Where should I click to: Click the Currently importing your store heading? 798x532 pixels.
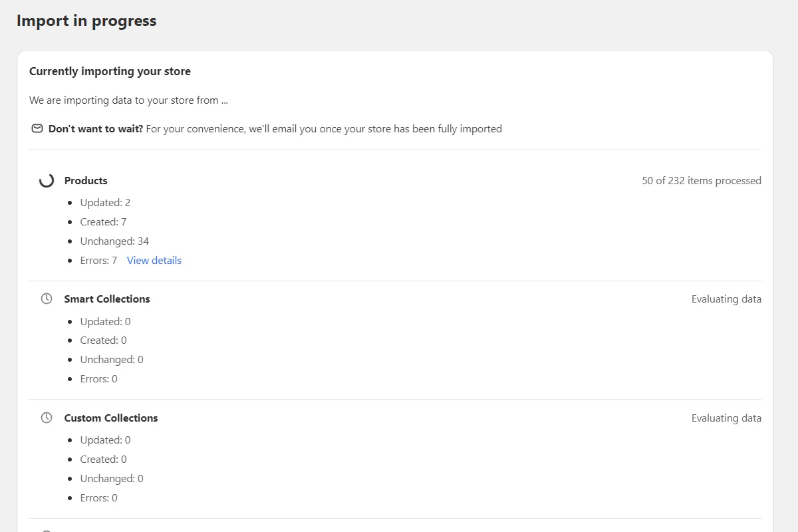[x=110, y=71]
